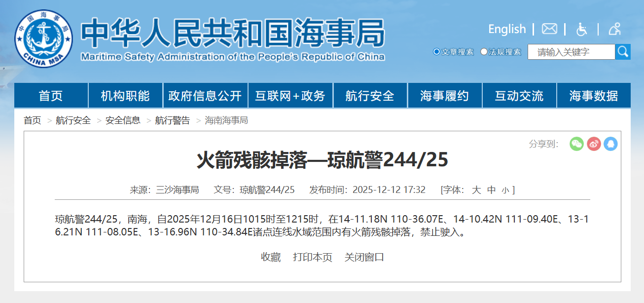The height and width of the screenshot is (303, 644).
Task: Switch to the English site version
Action: click(x=506, y=29)
